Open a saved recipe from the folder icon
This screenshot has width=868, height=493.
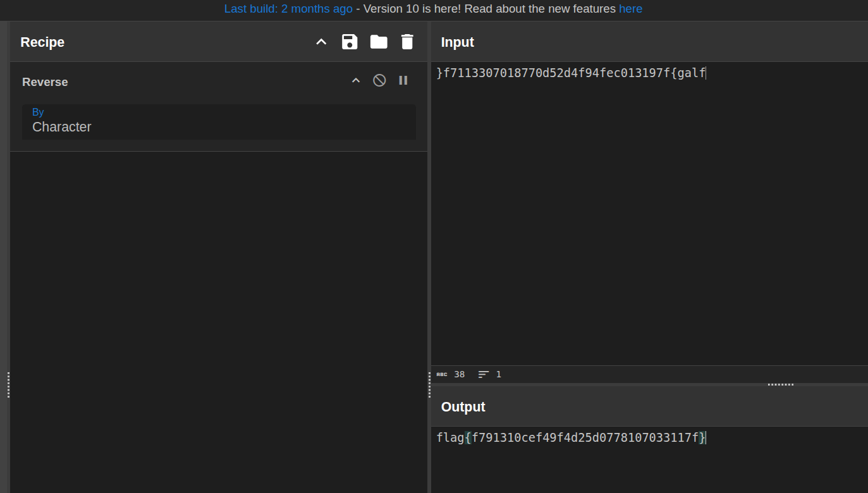click(378, 41)
